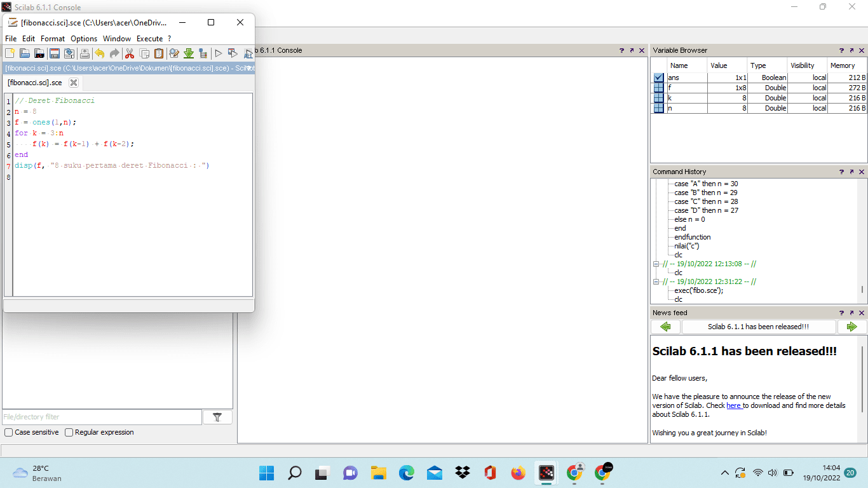Click into the File/directory filter field
The height and width of the screenshot is (488, 868).
click(x=102, y=417)
